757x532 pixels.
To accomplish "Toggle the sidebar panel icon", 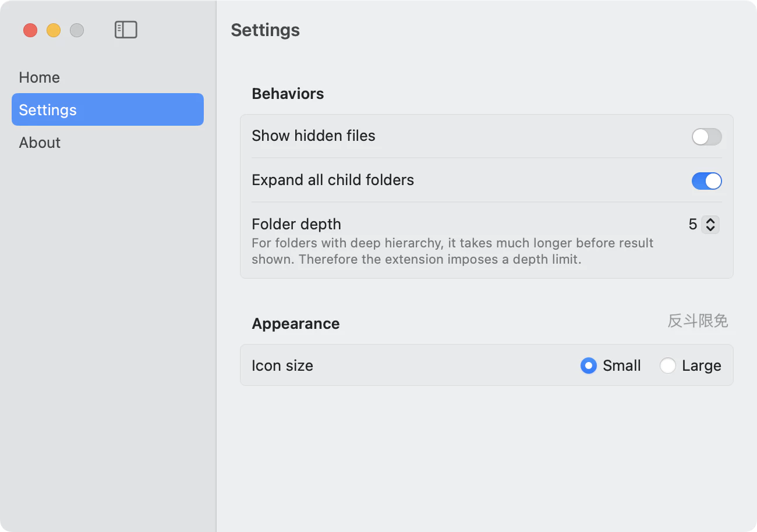I will [126, 30].
